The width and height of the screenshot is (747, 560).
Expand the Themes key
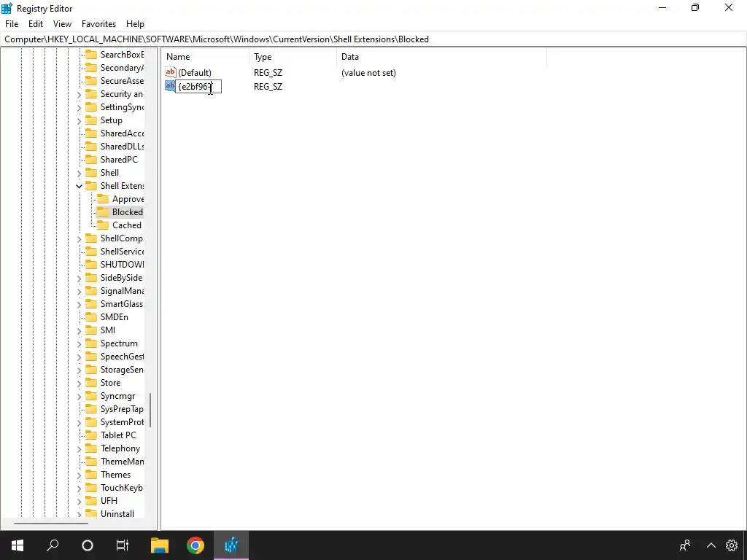[x=79, y=475]
